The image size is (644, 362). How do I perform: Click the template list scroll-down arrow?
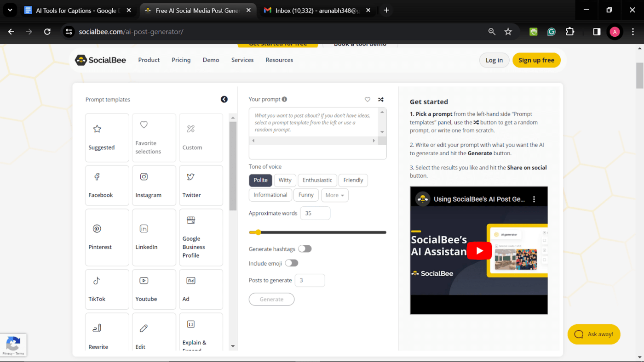[233, 346]
